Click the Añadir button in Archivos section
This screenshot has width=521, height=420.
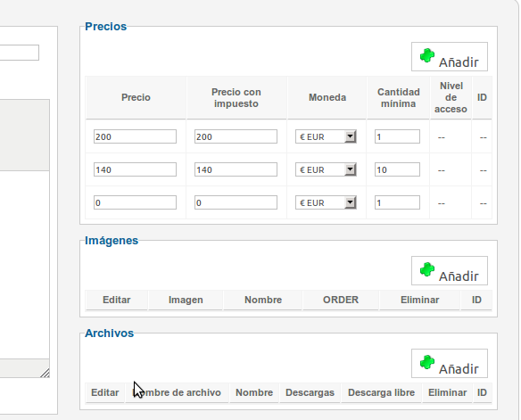(x=450, y=363)
